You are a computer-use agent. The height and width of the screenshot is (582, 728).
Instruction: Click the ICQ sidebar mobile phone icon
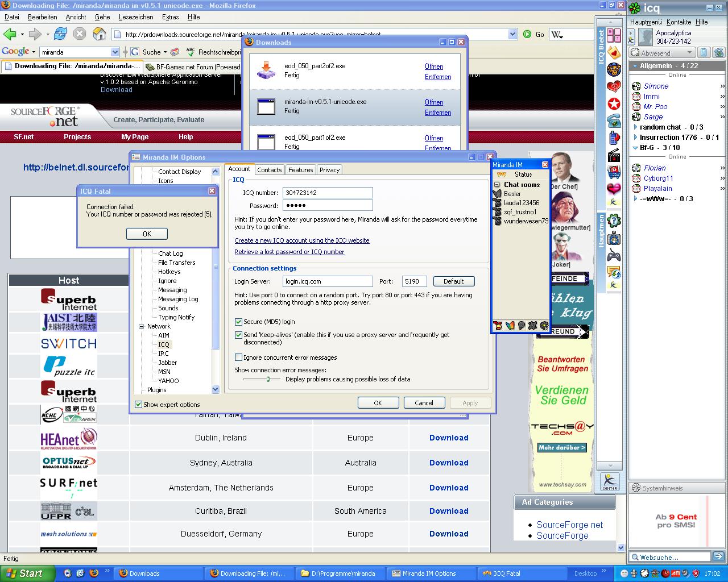pyautogui.click(x=614, y=138)
